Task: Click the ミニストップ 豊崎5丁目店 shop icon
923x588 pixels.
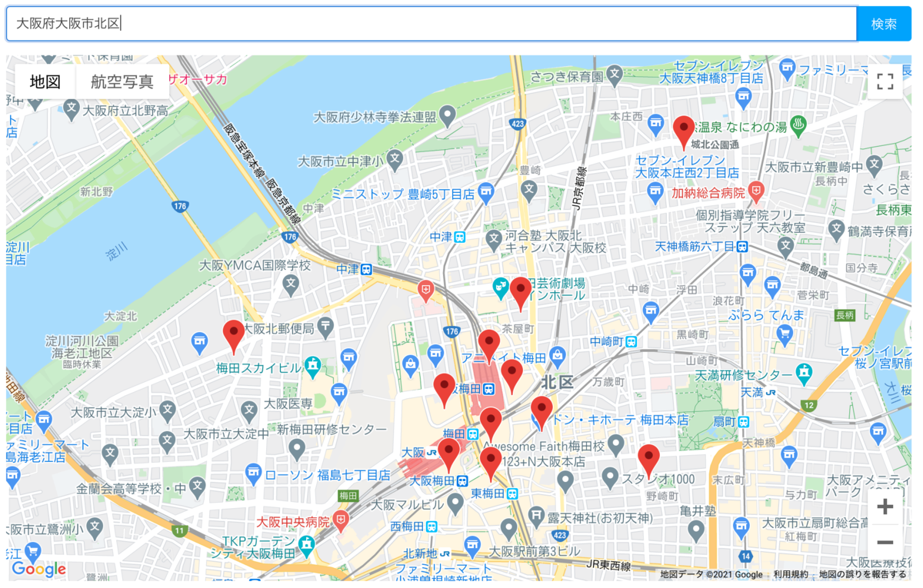Action: point(485,194)
